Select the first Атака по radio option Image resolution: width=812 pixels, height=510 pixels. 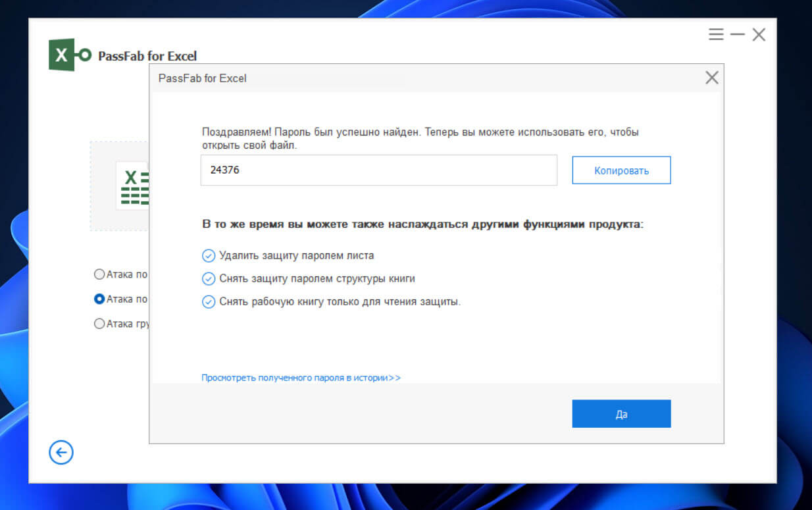pyautogui.click(x=99, y=274)
